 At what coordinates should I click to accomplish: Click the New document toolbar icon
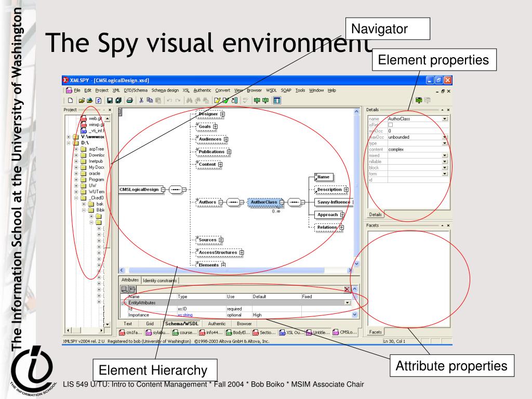pos(70,100)
